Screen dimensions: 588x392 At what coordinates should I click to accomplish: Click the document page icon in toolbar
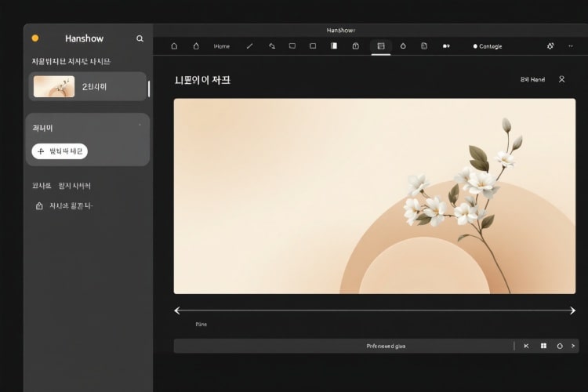tap(424, 46)
